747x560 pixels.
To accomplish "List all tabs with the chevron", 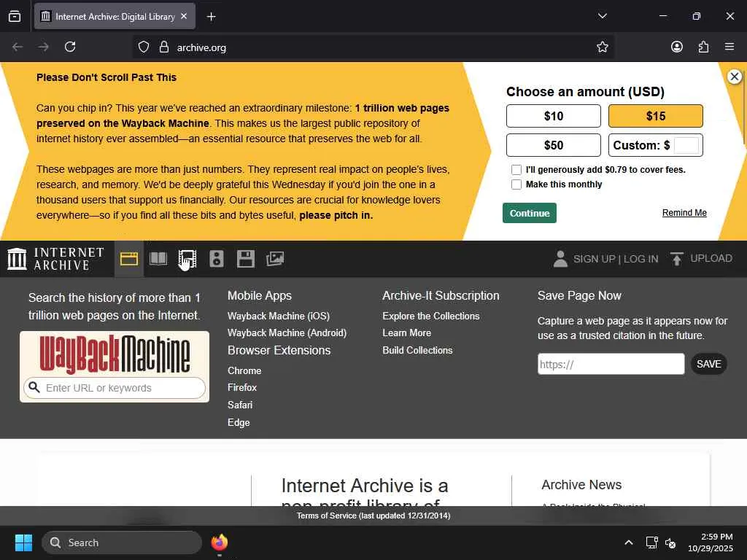I will tap(602, 16).
